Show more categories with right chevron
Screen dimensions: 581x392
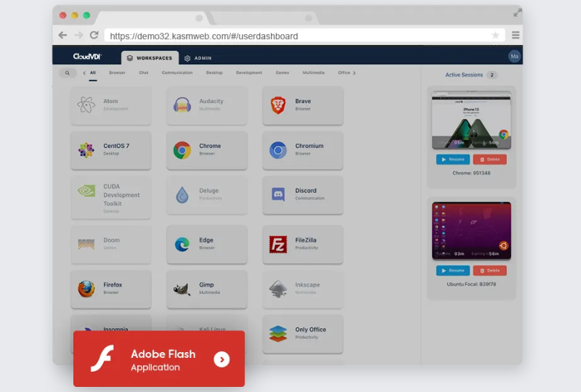pos(354,73)
